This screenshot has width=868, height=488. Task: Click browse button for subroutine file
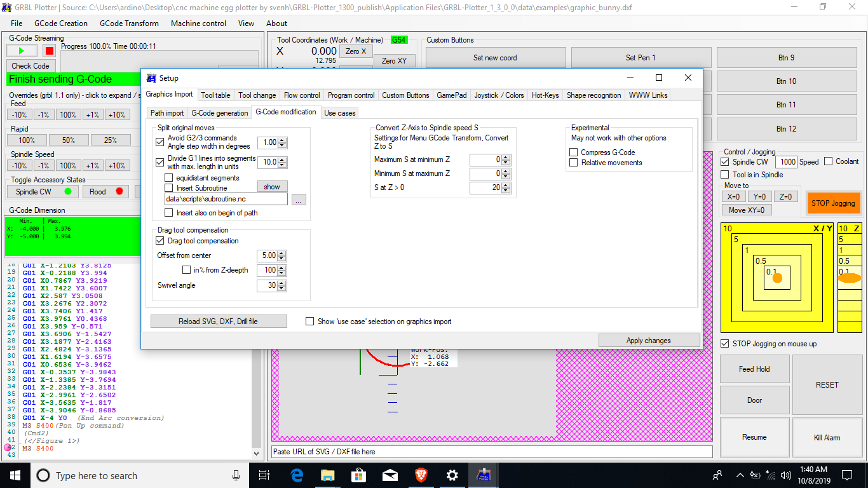pyautogui.click(x=299, y=200)
